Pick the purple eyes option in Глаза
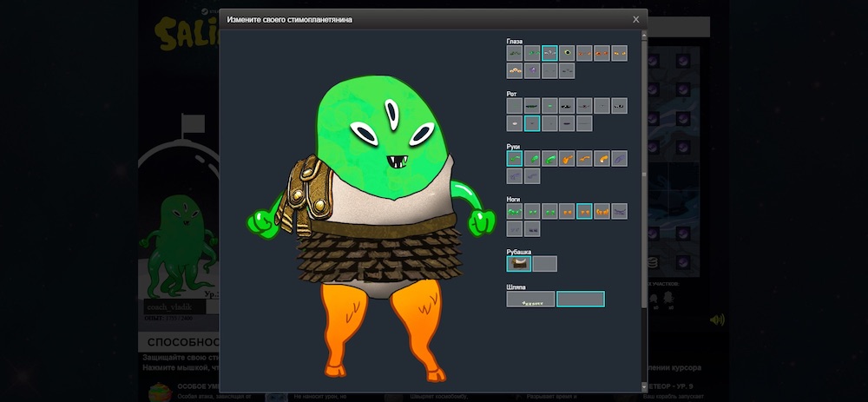The height and width of the screenshot is (402, 868). [532, 70]
